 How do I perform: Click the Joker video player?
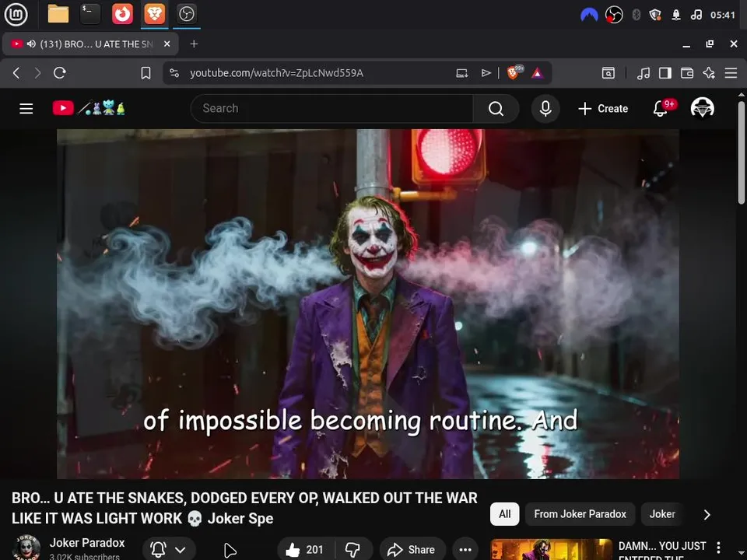(x=368, y=304)
